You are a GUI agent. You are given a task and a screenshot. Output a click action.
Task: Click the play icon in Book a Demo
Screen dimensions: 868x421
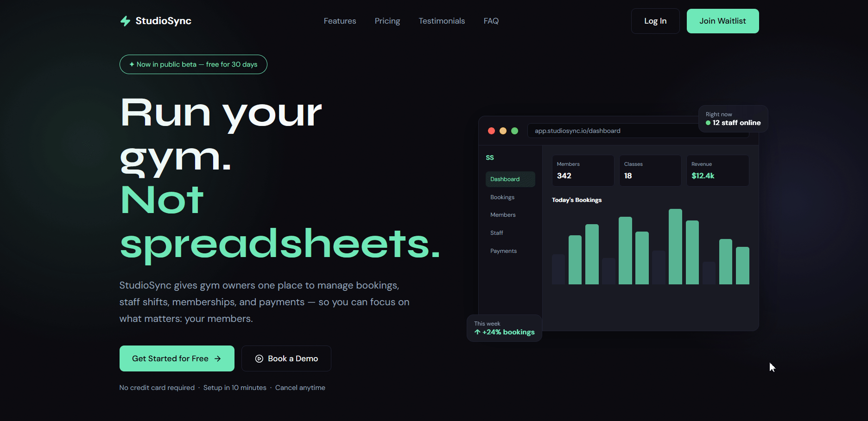pyautogui.click(x=259, y=358)
